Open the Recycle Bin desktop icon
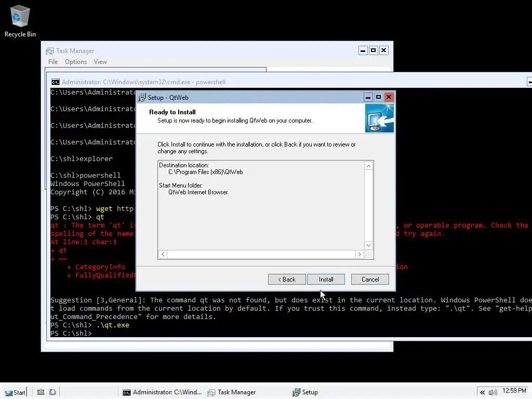Screen dimensions: 532x399 pos(20,21)
